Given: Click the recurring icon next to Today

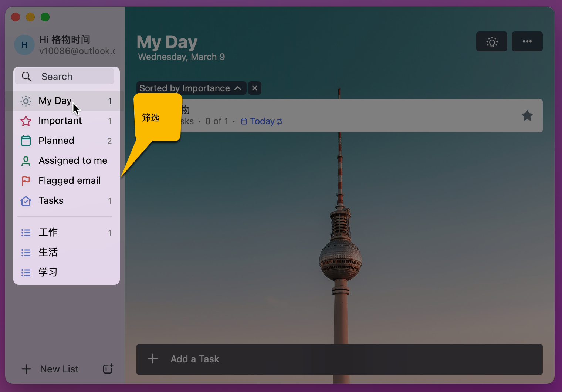Looking at the screenshot, I should [280, 122].
